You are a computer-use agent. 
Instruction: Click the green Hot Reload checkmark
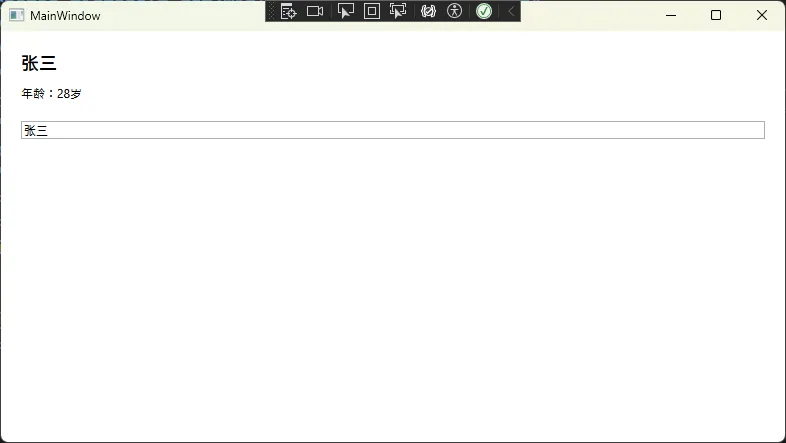point(484,11)
